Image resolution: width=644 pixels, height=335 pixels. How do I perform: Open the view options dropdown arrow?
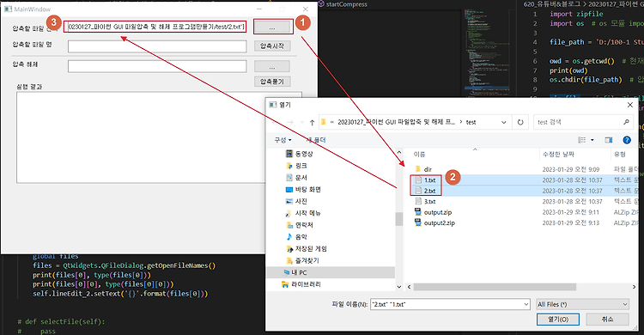tap(592, 140)
